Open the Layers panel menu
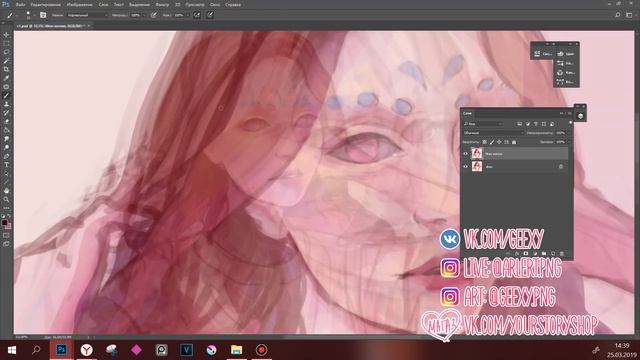 click(x=570, y=113)
